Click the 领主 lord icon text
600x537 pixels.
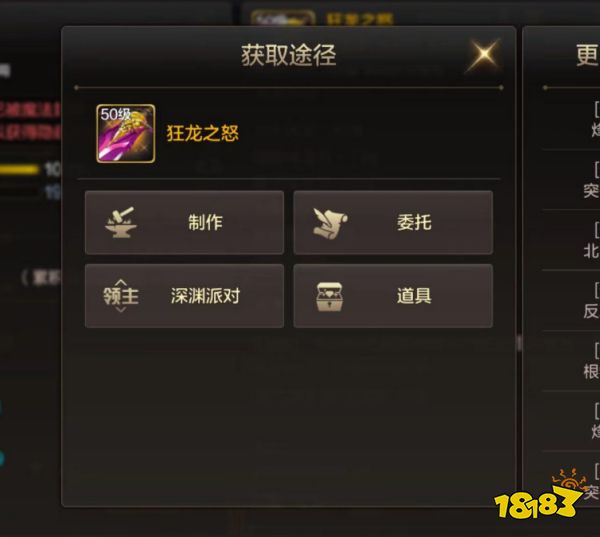121,296
